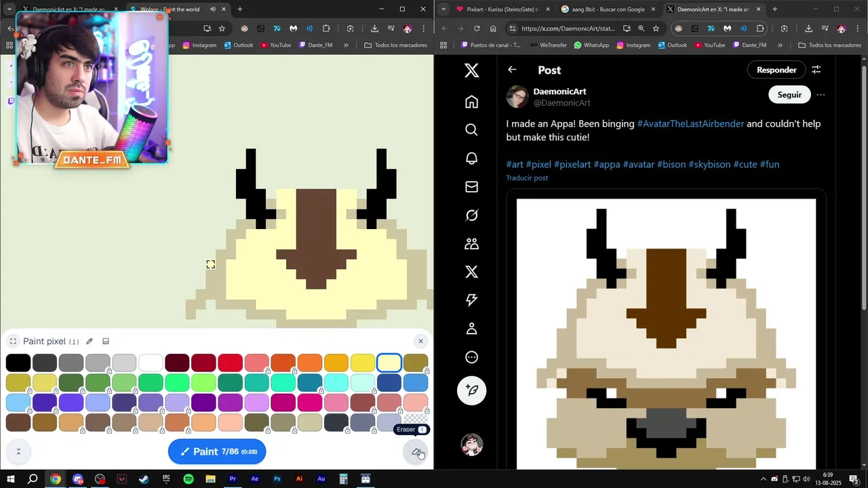Open Windows Start menu
868x488 pixels.
[x=11, y=479]
